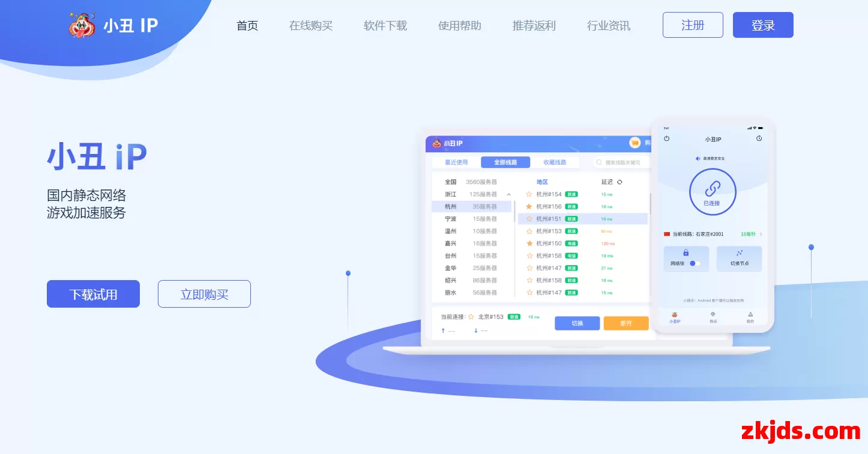This screenshot has width=868, height=454.
Task: Click the filled star beside 杭州#150
Action: pyautogui.click(x=529, y=243)
